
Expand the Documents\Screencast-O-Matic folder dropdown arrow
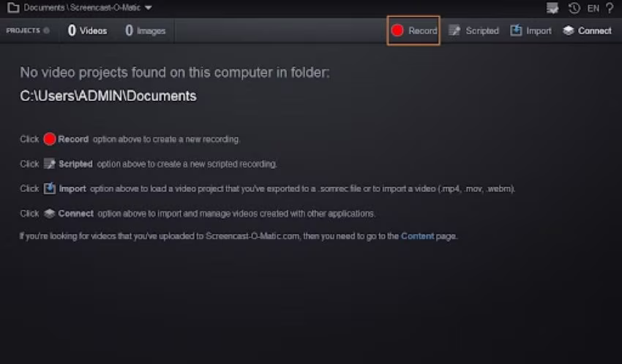pos(149,8)
